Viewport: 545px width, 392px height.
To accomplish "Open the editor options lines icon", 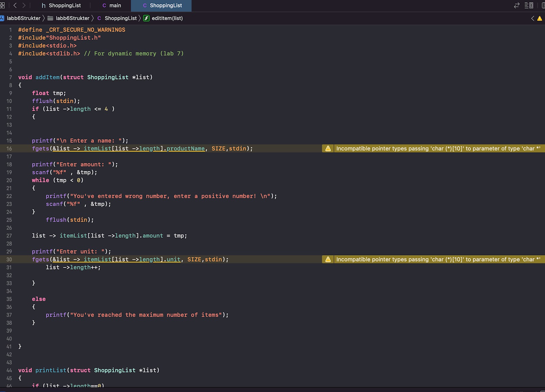I will tap(529, 5).
